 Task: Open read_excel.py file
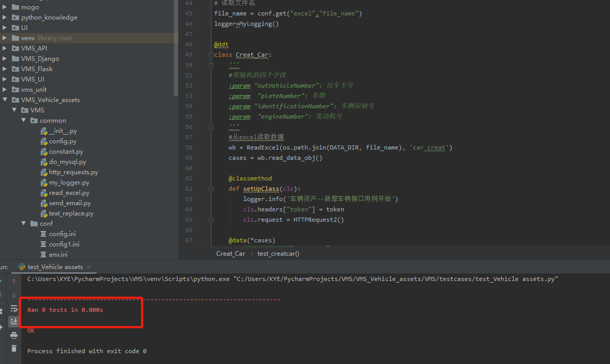[69, 193]
